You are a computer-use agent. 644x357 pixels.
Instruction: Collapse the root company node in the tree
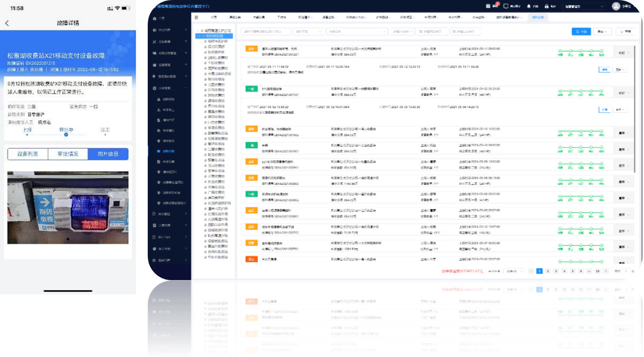(198, 31)
